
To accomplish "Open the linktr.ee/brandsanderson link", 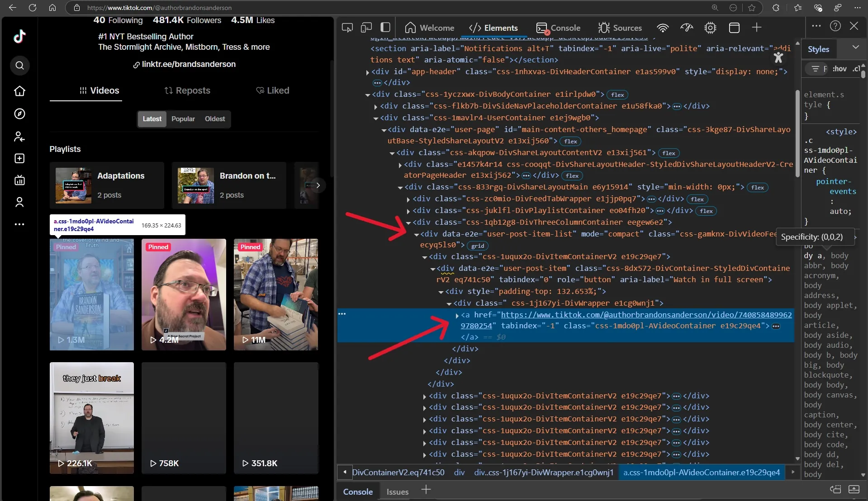I will coord(188,64).
